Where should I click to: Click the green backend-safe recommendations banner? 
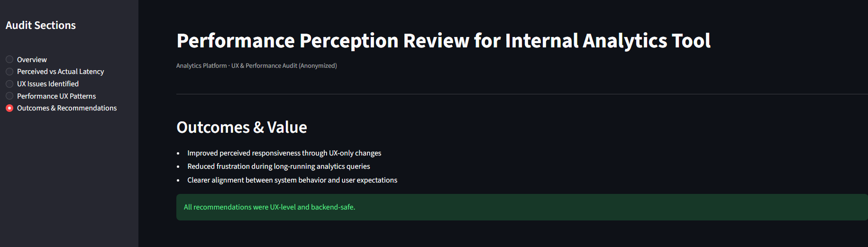click(x=521, y=207)
